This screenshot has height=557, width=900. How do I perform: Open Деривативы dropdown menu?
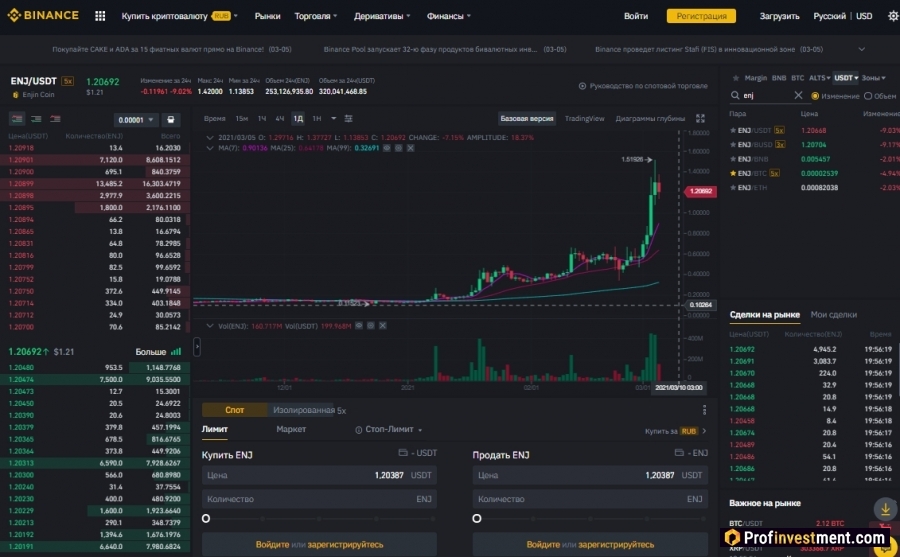click(382, 16)
